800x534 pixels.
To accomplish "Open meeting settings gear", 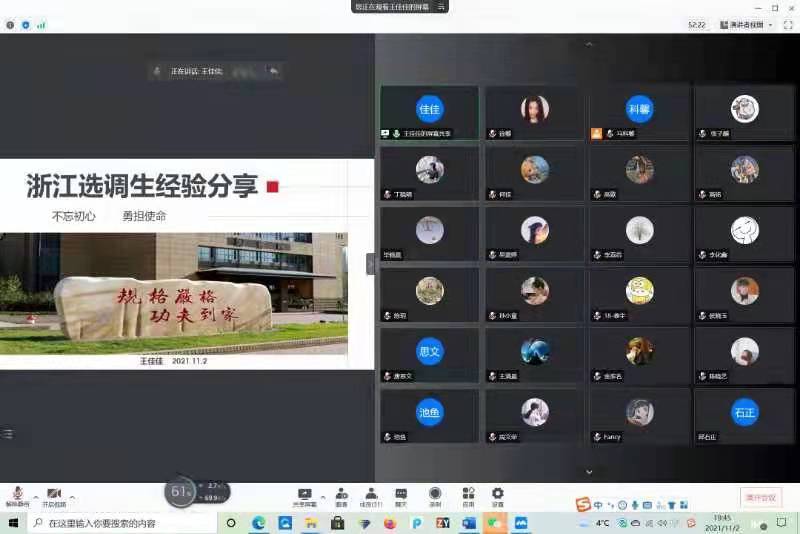I will [497, 495].
